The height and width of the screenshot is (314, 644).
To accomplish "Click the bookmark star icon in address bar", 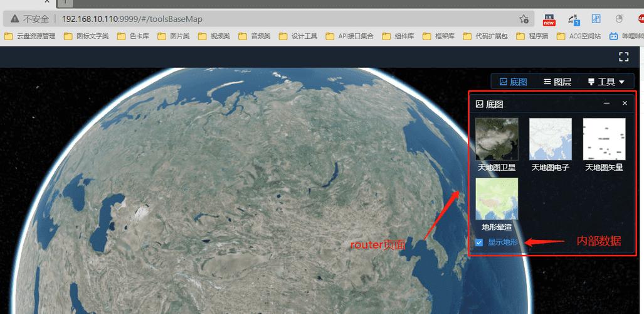I will pyautogui.click(x=524, y=19).
